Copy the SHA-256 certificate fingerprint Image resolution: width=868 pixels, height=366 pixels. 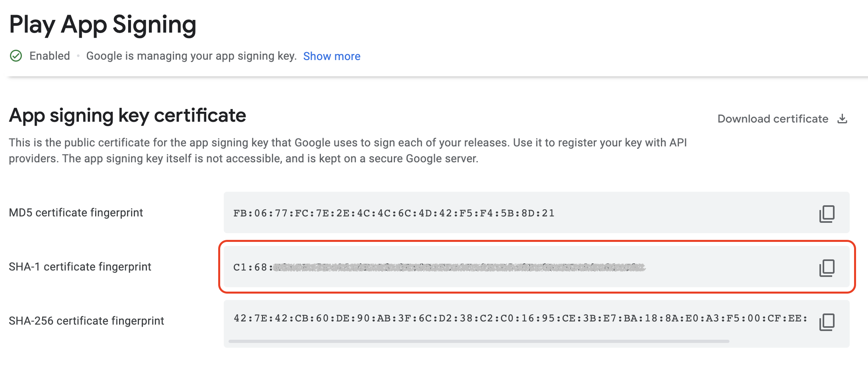[x=827, y=322]
